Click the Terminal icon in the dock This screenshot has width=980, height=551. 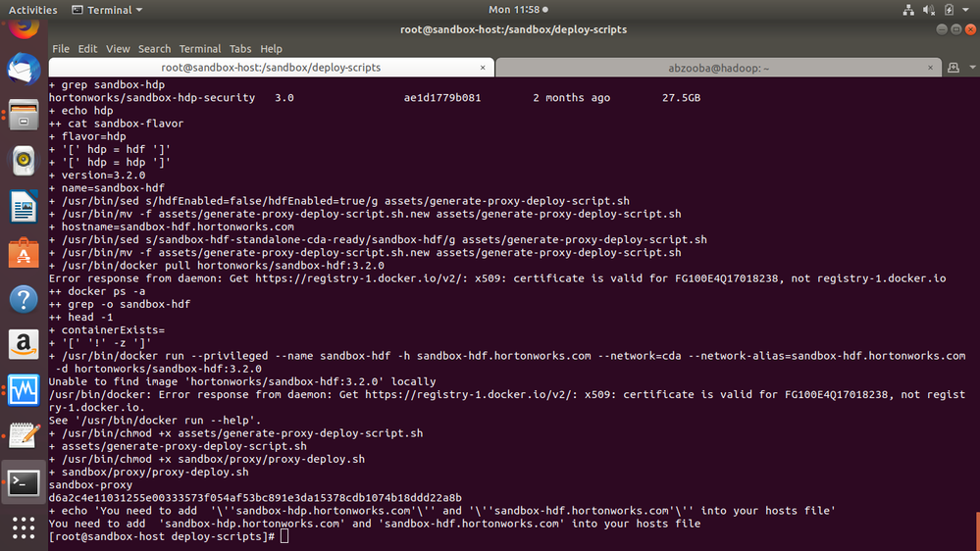(24, 483)
